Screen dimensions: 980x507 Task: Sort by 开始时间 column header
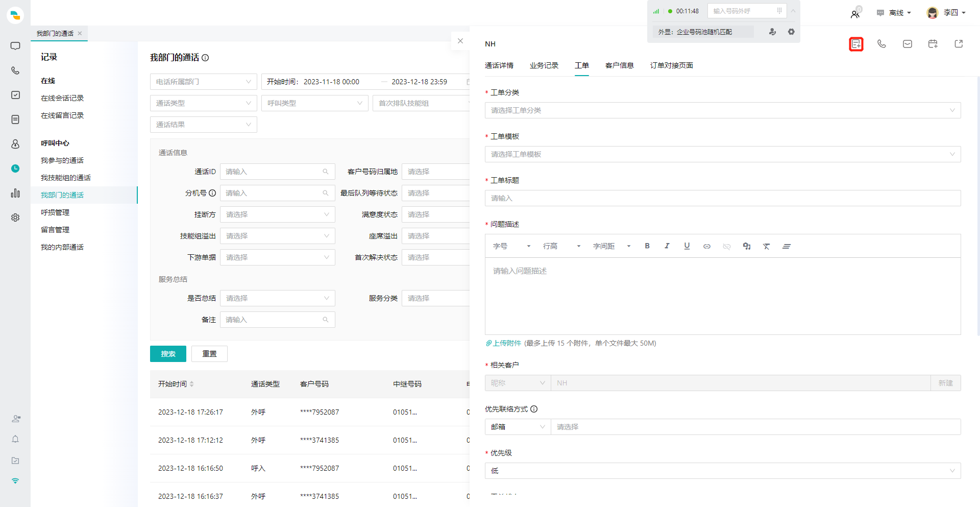[x=176, y=384]
